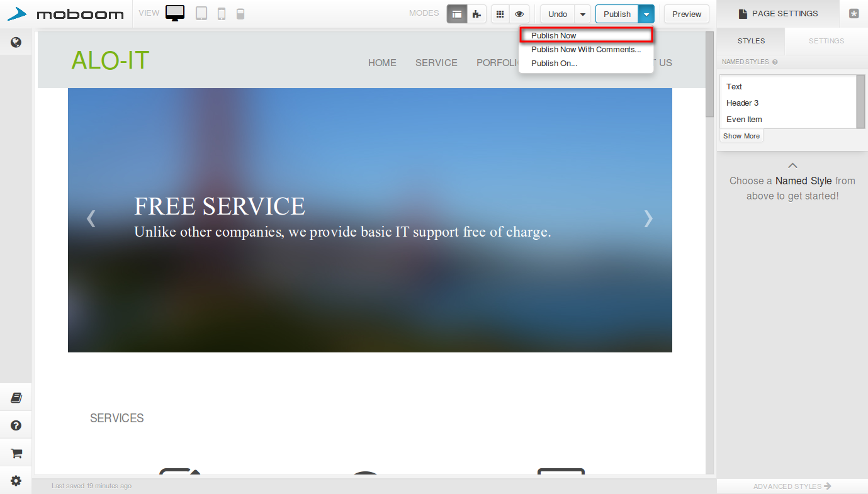Choose Publish Now With Comments...
This screenshot has height=494, width=868.
click(586, 49)
